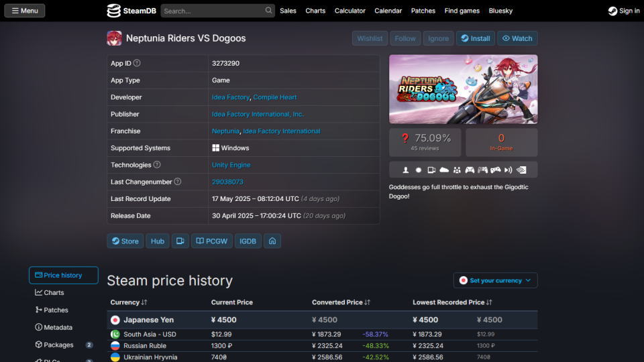Open the Store page button

125,241
